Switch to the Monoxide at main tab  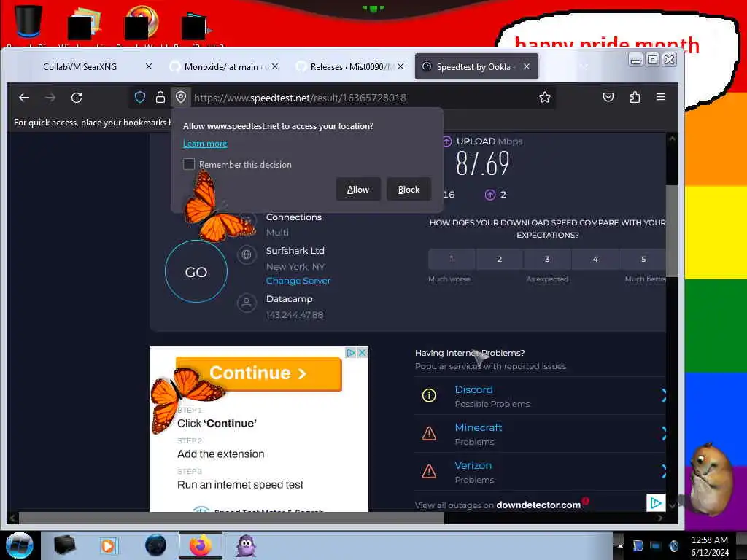[x=221, y=66]
